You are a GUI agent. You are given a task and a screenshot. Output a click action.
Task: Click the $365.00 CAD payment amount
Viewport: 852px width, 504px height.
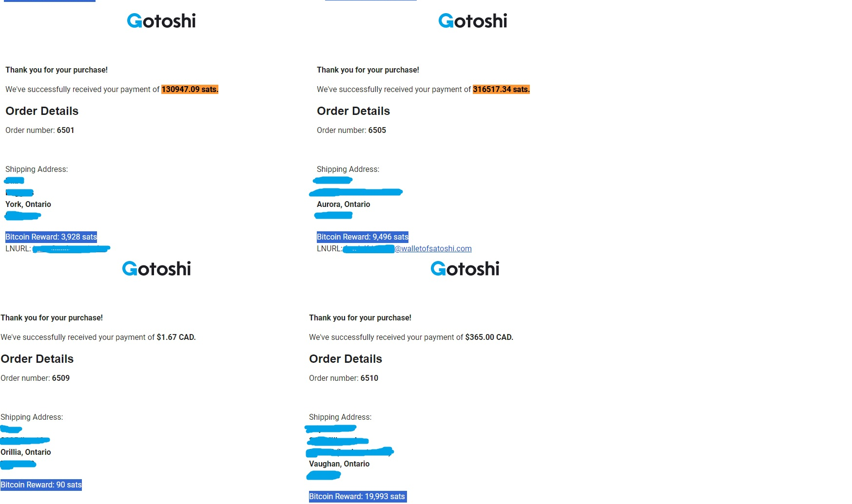point(489,337)
